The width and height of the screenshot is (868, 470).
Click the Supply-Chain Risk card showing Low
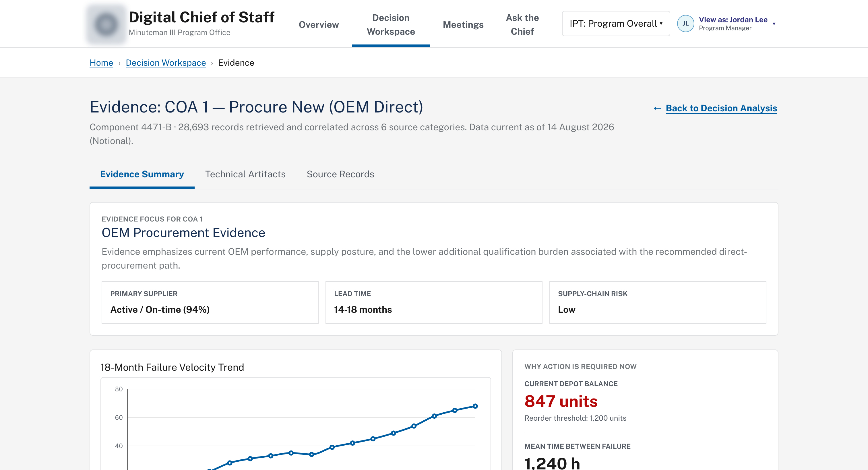pyautogui.click(x=657, y=302)
